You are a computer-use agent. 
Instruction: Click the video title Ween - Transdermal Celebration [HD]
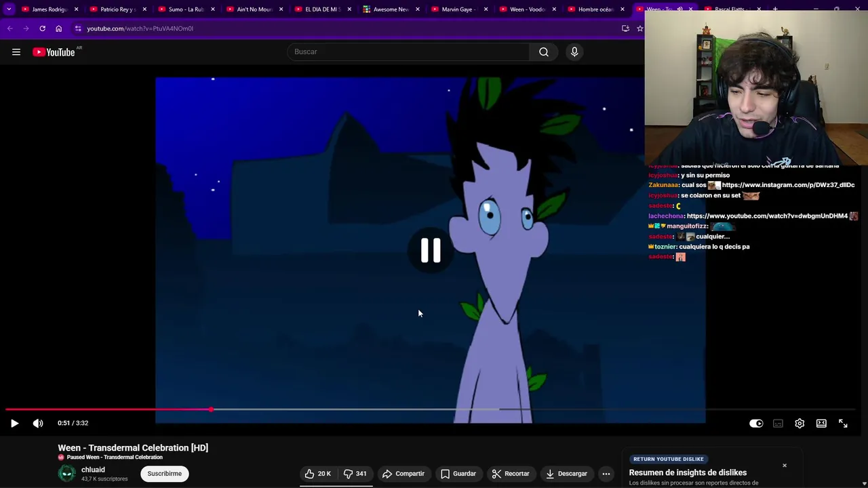point(133,448)
